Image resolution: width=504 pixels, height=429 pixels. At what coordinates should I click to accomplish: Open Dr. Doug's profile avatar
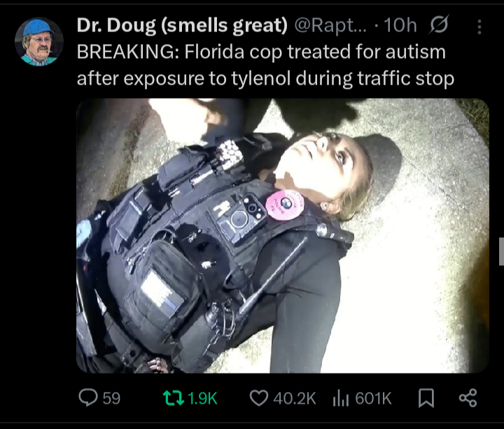pyautogui.click(x=39, y=42)
